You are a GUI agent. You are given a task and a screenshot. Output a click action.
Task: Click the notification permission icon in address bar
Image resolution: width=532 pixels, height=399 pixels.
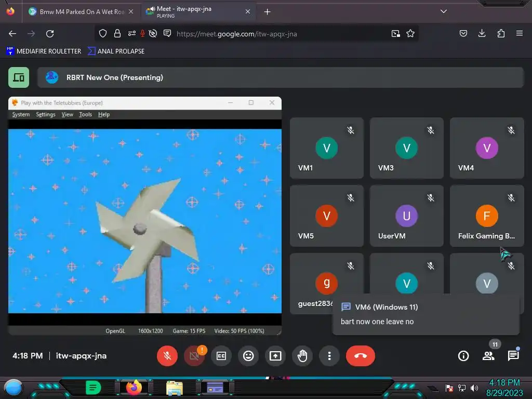pyautogui.click(x=167, y=33)
